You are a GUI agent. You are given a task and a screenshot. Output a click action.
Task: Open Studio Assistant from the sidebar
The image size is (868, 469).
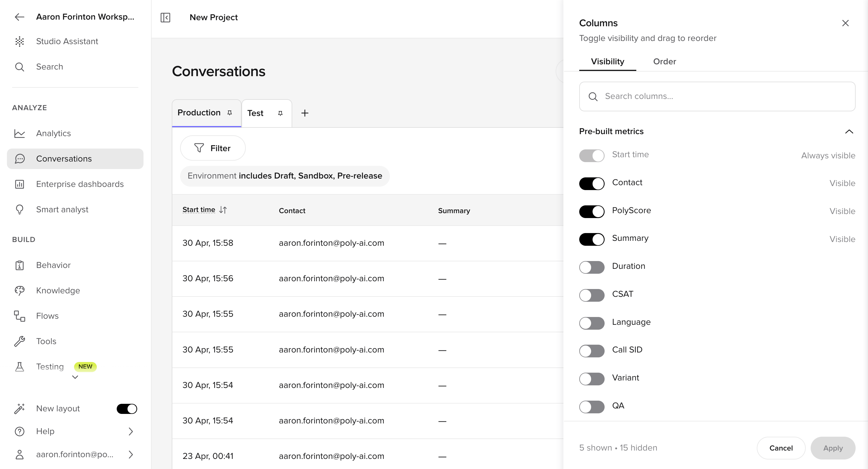click(67, 41)
